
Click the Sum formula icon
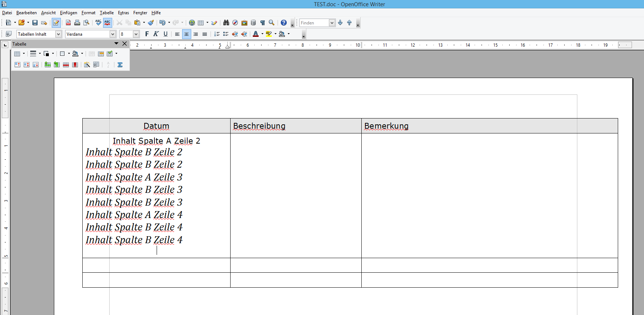click(x=120, y=65)
